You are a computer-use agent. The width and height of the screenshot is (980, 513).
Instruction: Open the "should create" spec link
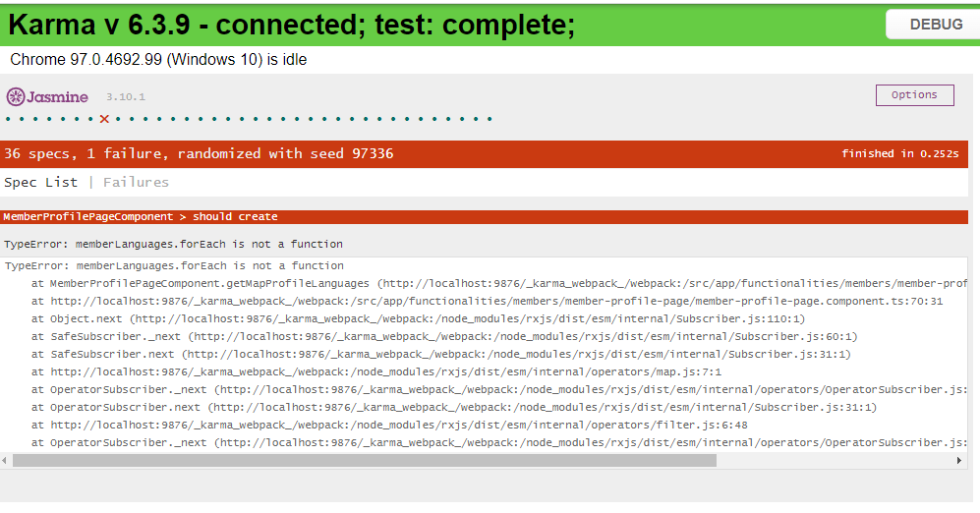point(235,217)
